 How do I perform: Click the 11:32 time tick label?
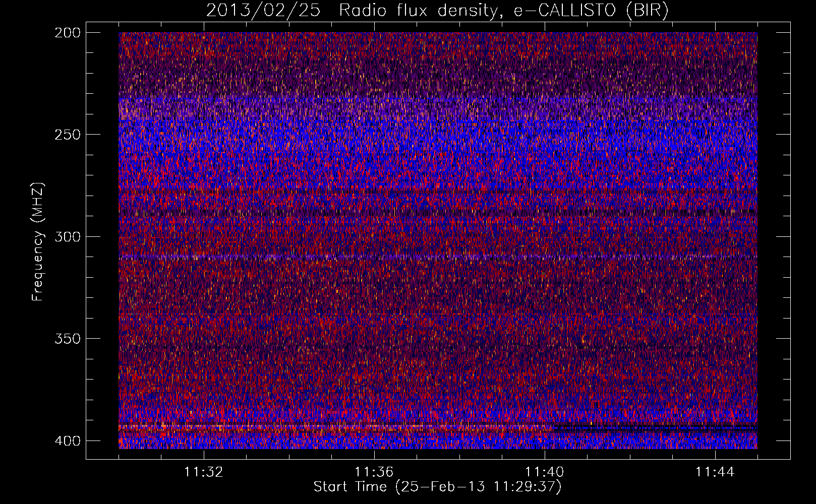click(204, 472)
